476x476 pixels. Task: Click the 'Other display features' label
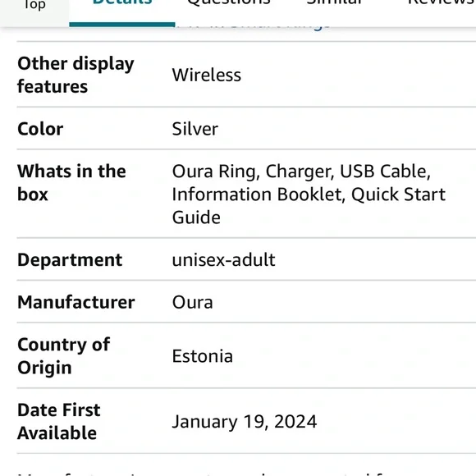pos(76,75)
